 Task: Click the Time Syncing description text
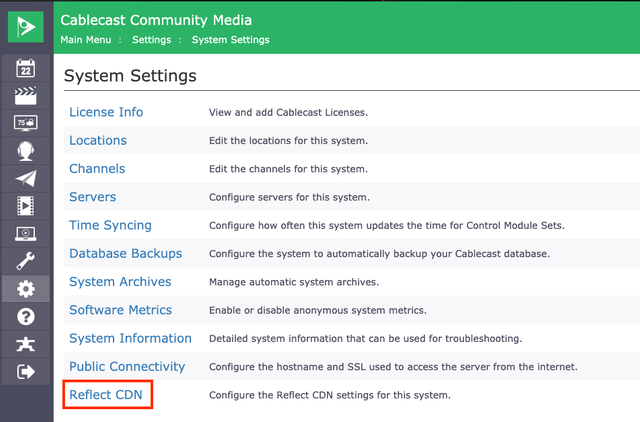click(387, 225)
